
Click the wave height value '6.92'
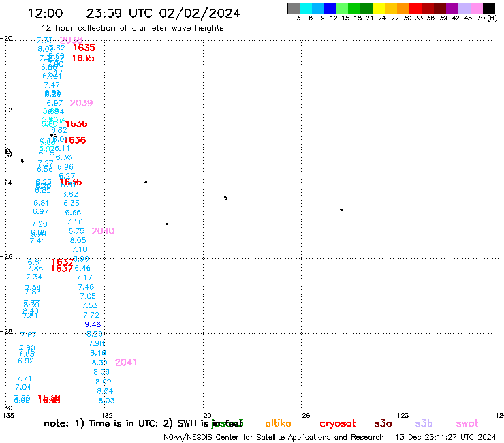pos(26,361)
